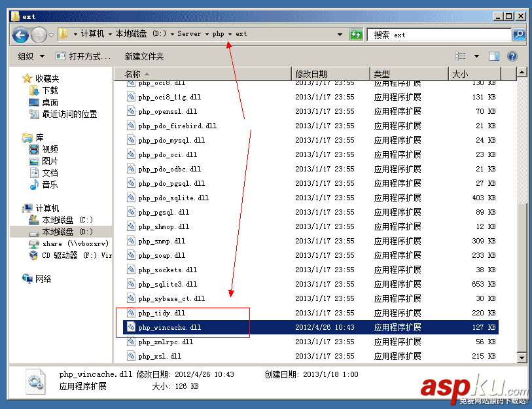Click the magnifier icon in the search box
This screenshot has width=532, height=409.
pos(518,35)
